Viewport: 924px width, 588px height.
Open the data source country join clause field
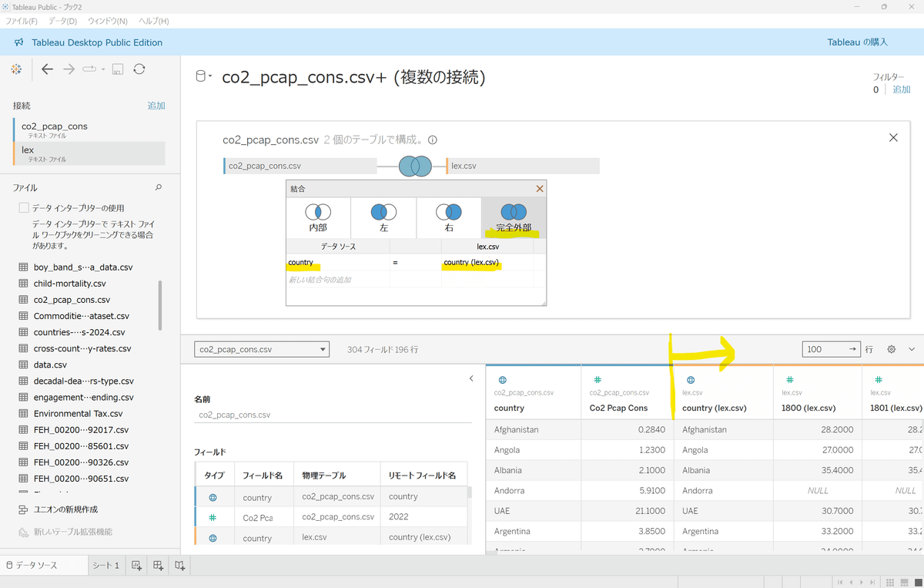click(338, 263)
